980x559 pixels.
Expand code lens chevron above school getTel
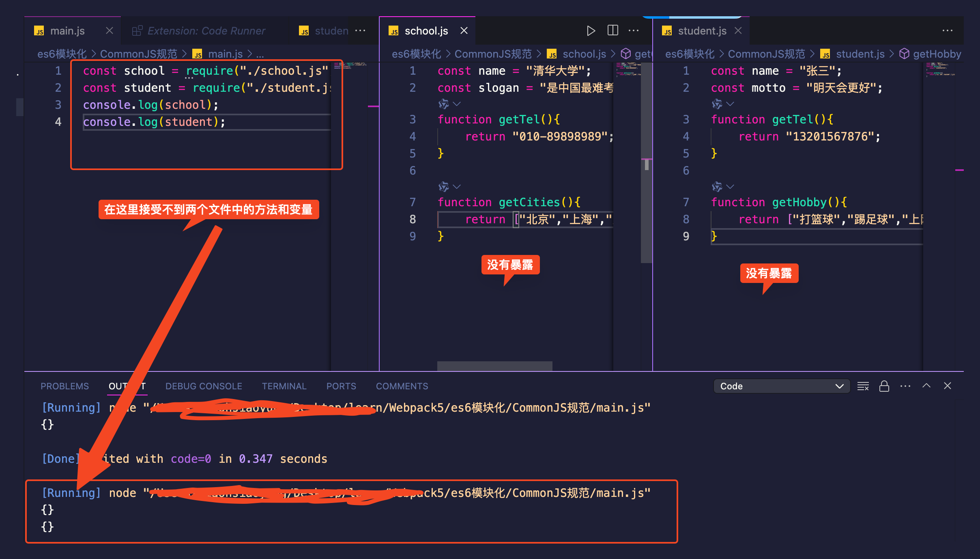click(457, 104)
